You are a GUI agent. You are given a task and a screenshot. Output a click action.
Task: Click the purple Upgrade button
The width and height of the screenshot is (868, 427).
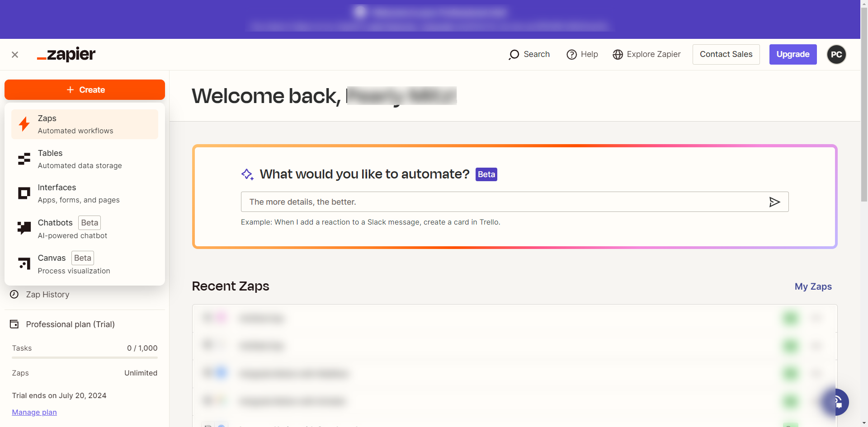793,54
